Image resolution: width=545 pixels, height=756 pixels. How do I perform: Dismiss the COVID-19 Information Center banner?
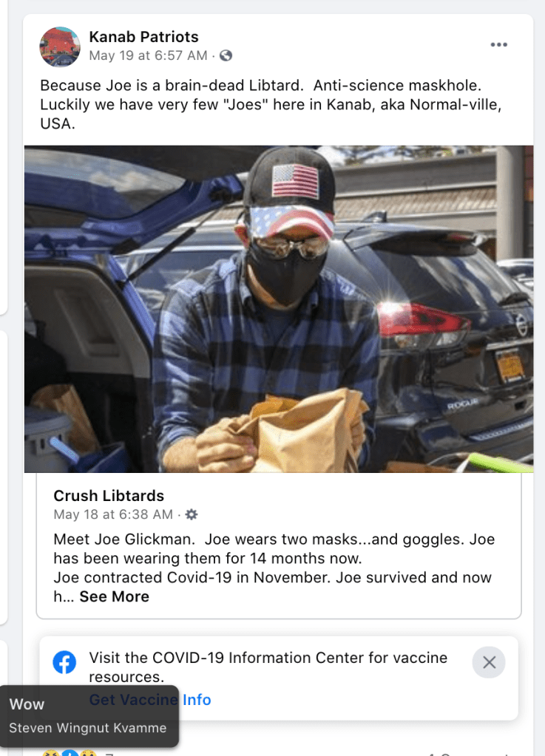pyautogui.click(x=489, y=662)
